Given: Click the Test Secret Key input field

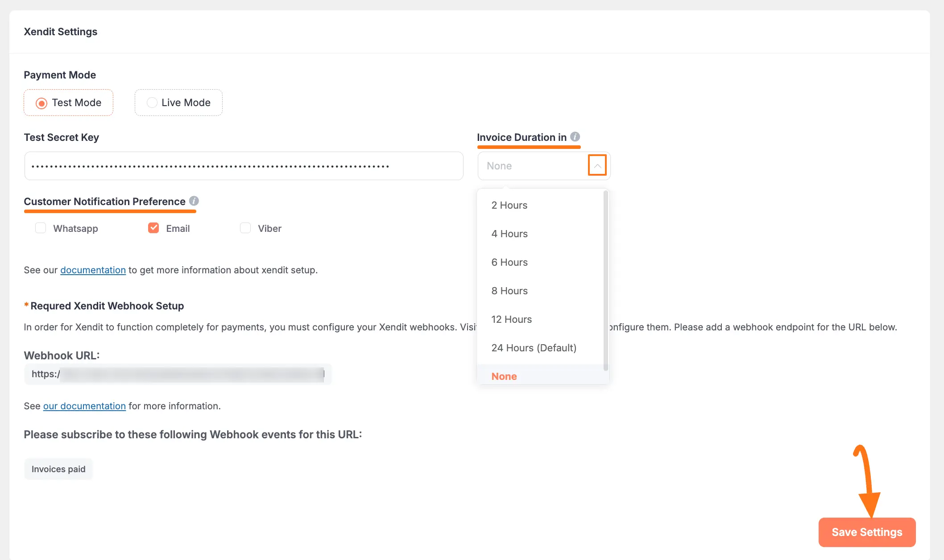Looking at the screenshot, I should click(x=243, y=165).
